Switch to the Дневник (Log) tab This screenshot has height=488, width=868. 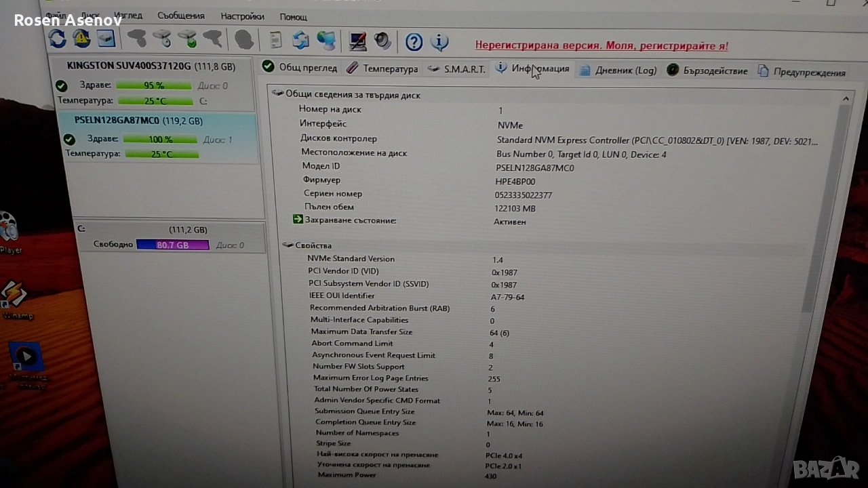(x=618, y=70)
